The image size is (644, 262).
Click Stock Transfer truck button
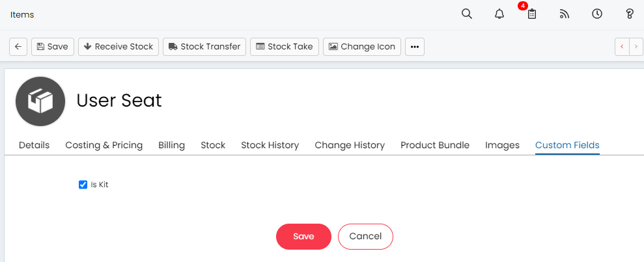tap(204, 47)
